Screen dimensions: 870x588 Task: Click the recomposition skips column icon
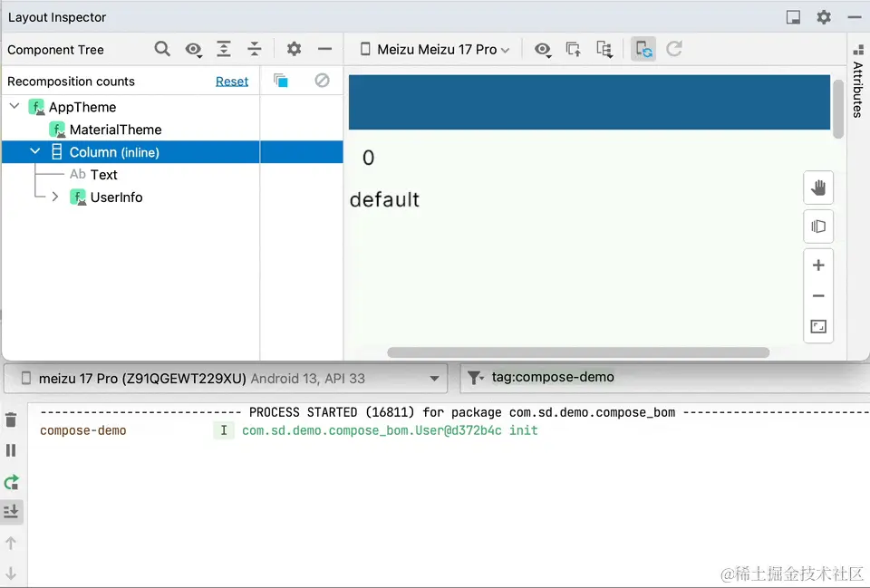pyautogui.click(x=322, y=81)
